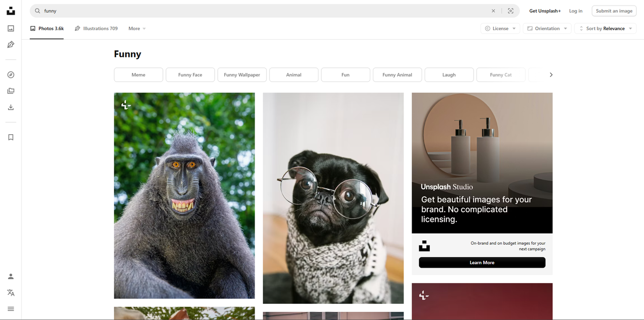
Task: Open the Photos section from the sidebar
Action: [x=11, y=28]
